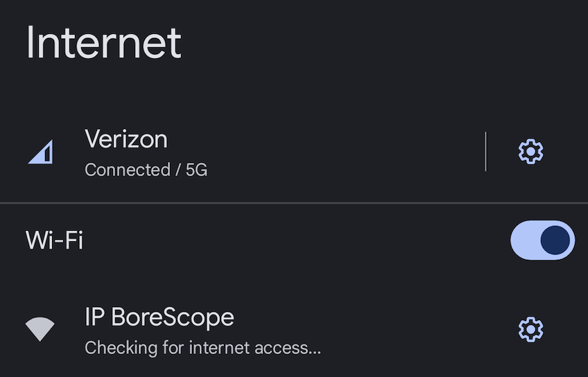Open Verizon mobile network settings gear
Viewport: 588px width, 377px height.
[530, 151]
